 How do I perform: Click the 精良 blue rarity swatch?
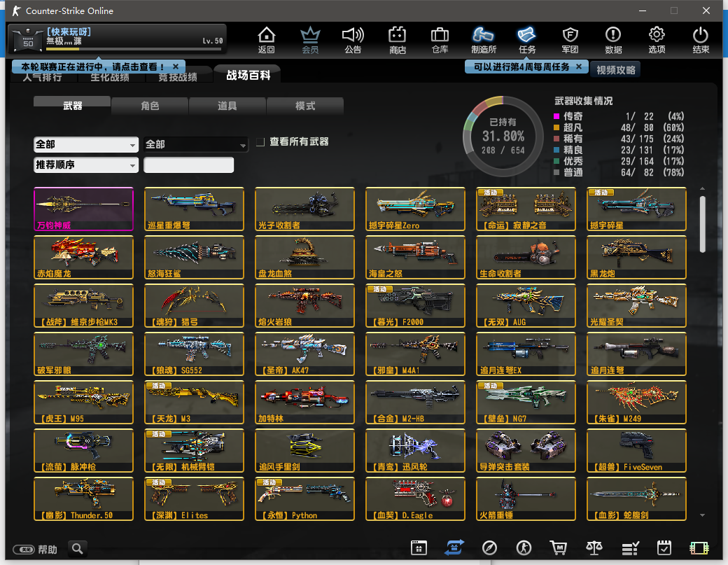pyautogui.click(x=556, y=150)
